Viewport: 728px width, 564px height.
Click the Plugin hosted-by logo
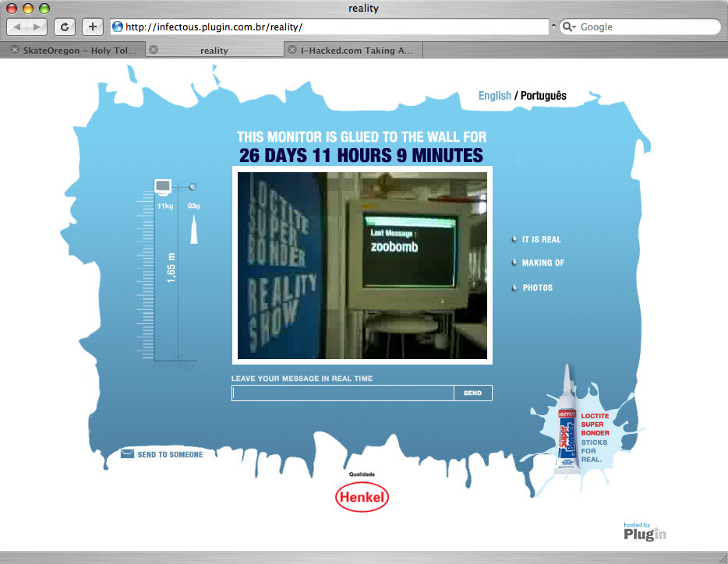(645, 532)
